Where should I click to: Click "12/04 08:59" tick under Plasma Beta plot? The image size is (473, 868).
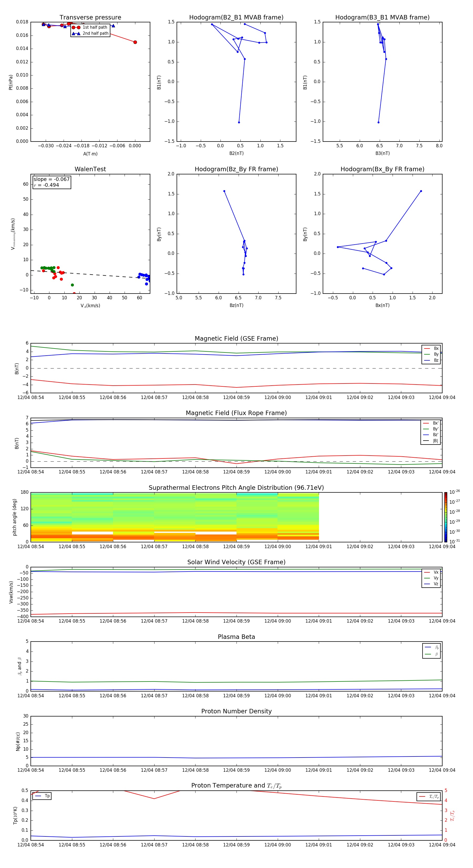[x=236, y=695]
